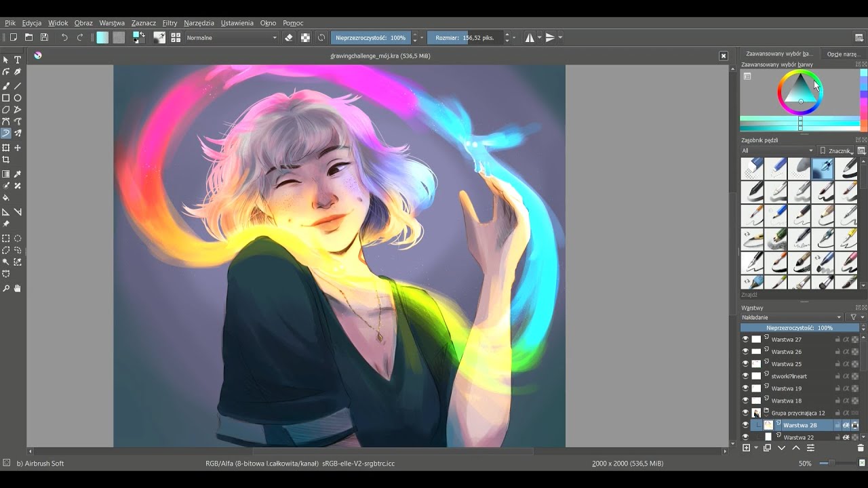The width and height of the screenshot is (868, 488).
Task: Open the Plik menu
Action: [x=10, y=23]
